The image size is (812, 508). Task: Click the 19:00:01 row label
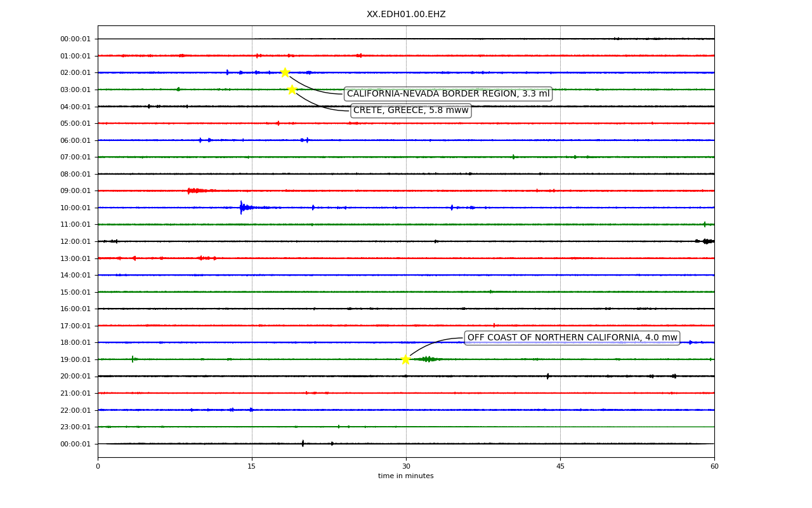point(75,359)
